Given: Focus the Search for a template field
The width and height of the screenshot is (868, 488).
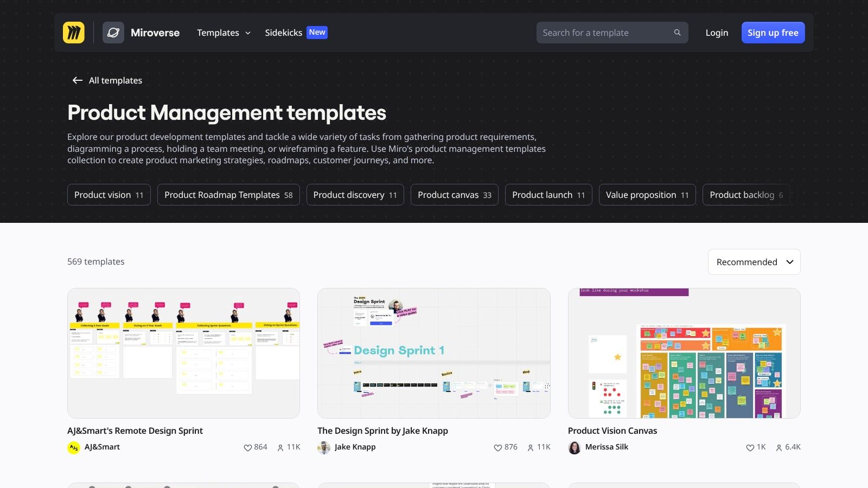Looking at the screenshot, I should pos(612,33).
